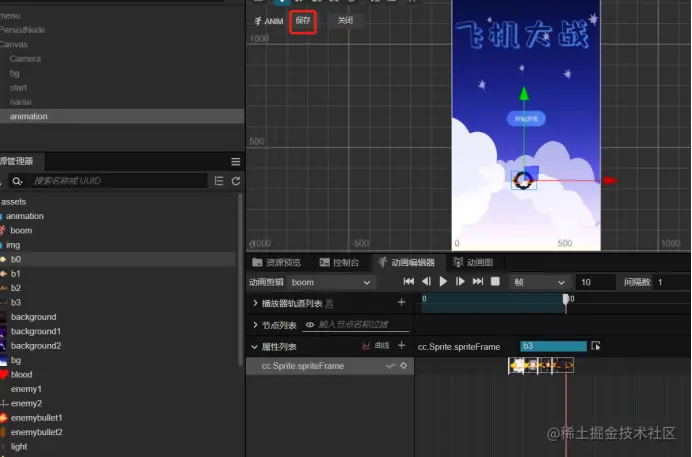Refresh the asset list

[236, 181]
